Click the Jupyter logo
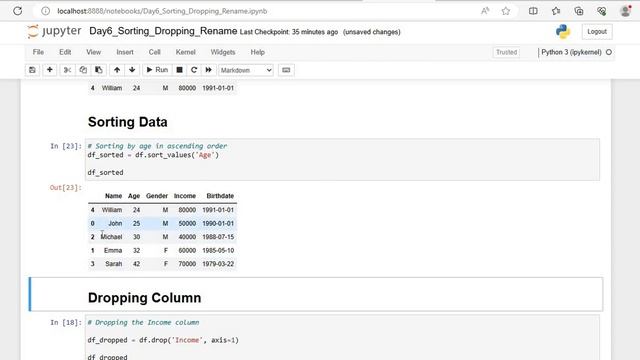The image size is (640, 360). [x=54, y=31]
